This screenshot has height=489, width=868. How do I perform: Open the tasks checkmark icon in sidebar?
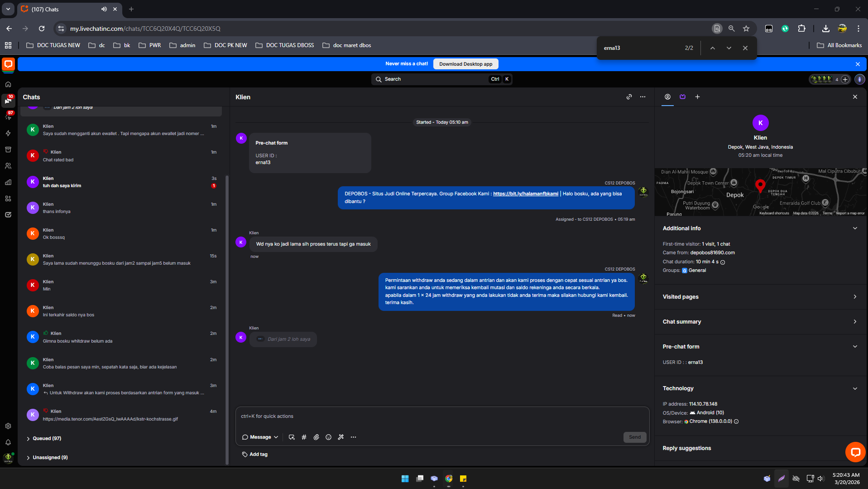point(8,215)
